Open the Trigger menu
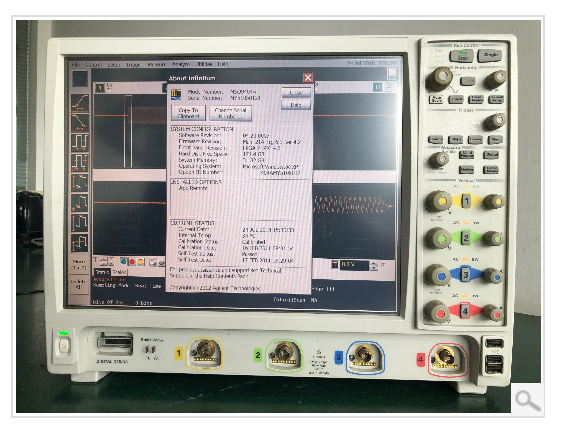This screenshot has width=562, height=426. point(133,65)
